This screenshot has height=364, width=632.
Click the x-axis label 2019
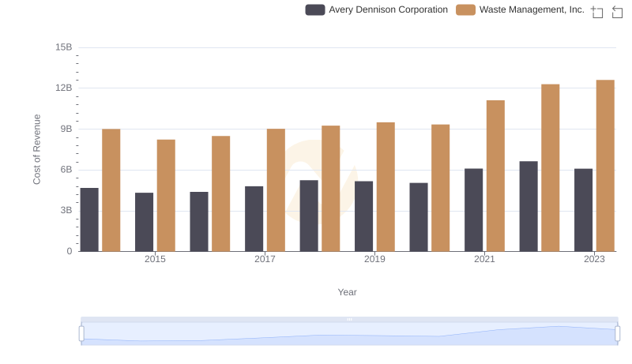click(374, 259)
